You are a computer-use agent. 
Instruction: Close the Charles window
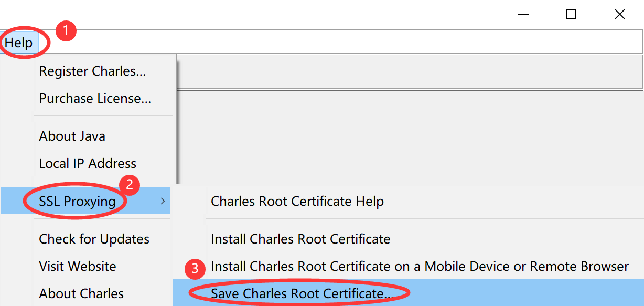619,14
